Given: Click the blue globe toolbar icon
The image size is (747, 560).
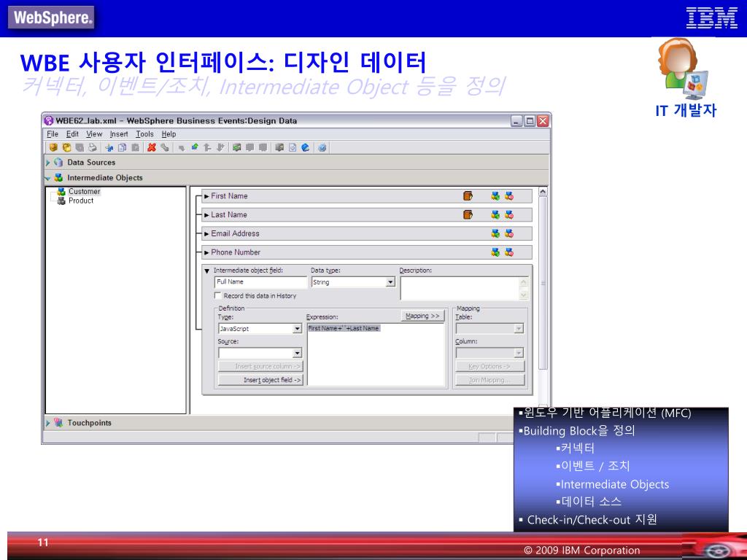Looking at the screenshot, I should 306,147.
